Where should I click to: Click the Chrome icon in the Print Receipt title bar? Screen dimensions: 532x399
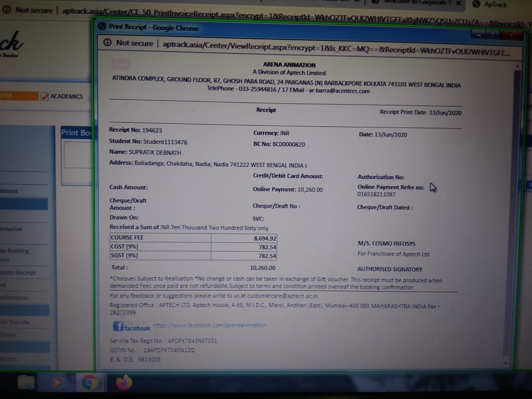tap(102, 26)
